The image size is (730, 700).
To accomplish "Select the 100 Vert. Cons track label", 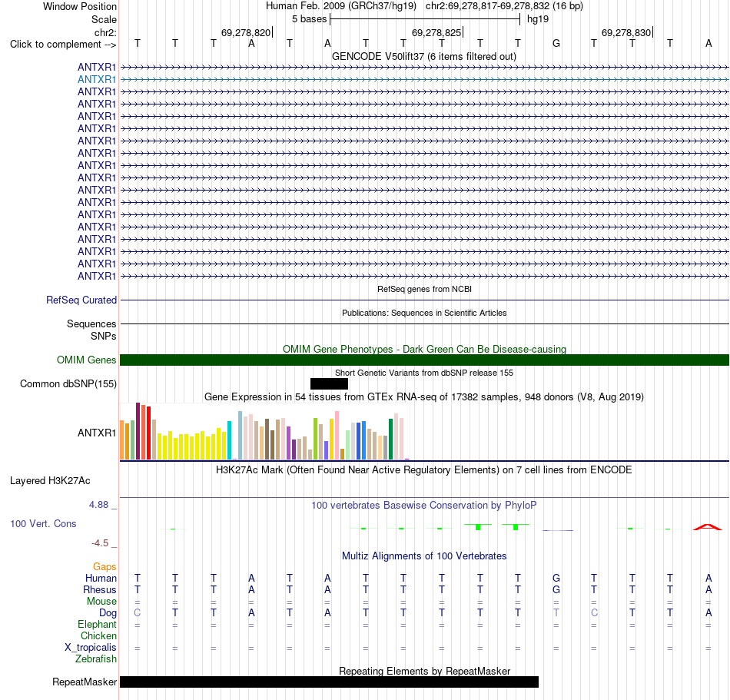I will (43, 523).
